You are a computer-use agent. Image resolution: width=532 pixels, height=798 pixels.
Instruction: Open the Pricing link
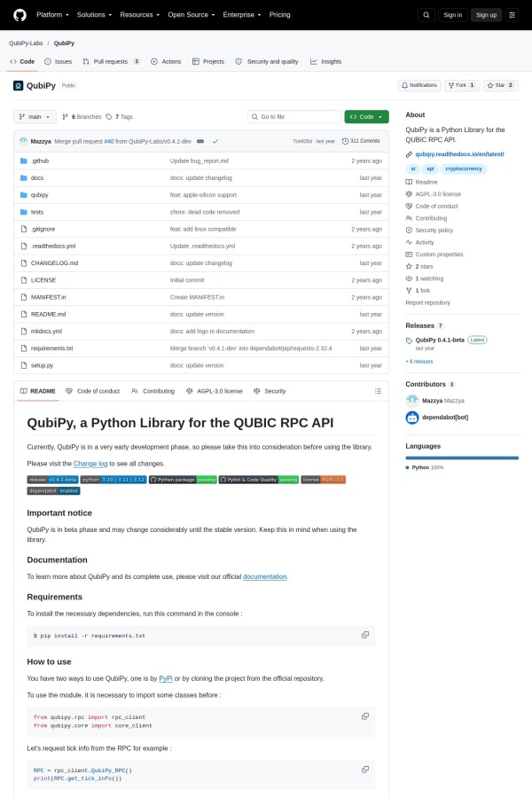(279, 15)
